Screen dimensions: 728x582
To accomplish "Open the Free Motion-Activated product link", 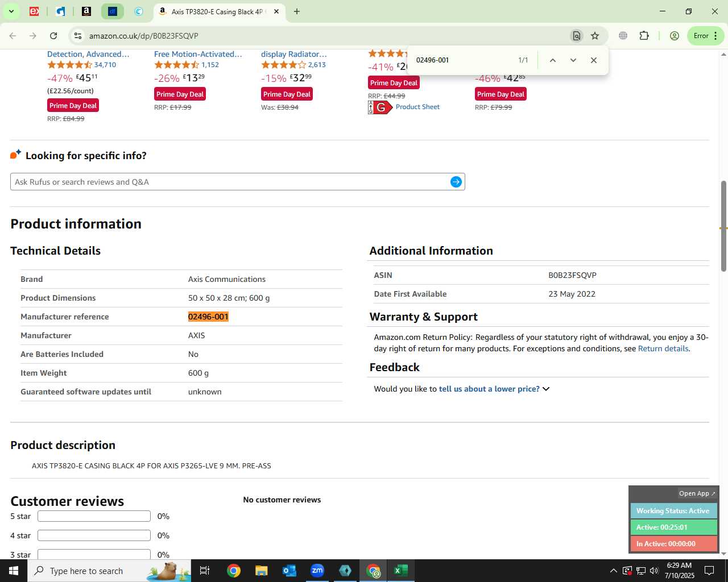I will pos(198,54).
